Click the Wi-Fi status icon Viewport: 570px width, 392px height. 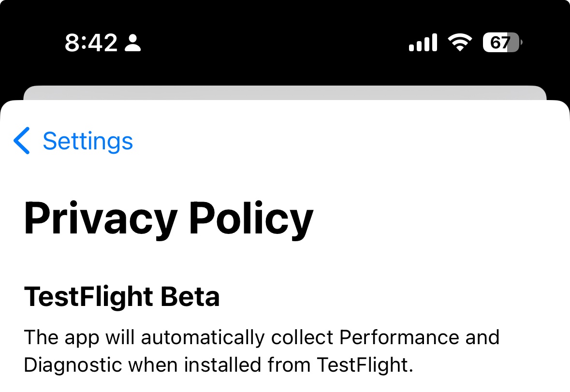click(x=460, y=43)
